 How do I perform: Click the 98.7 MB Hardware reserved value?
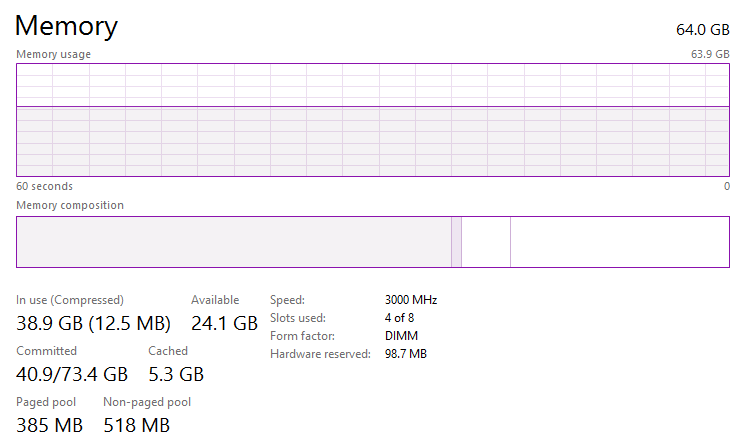405,354
